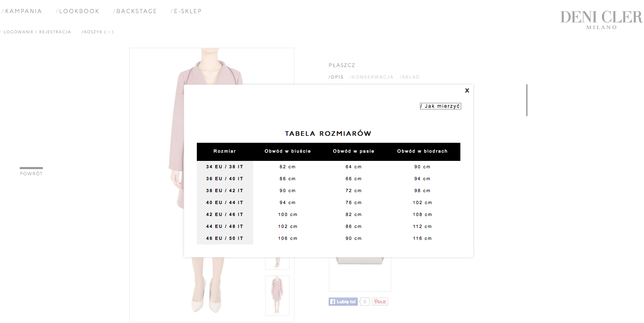
Task: Switch to the Skład tab
Action: click(409, 77)
